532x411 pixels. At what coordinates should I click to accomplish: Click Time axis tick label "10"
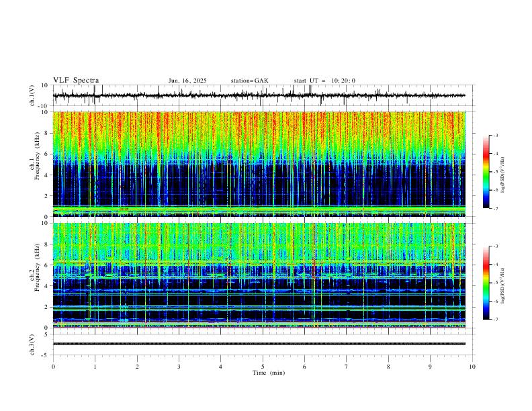472,367
